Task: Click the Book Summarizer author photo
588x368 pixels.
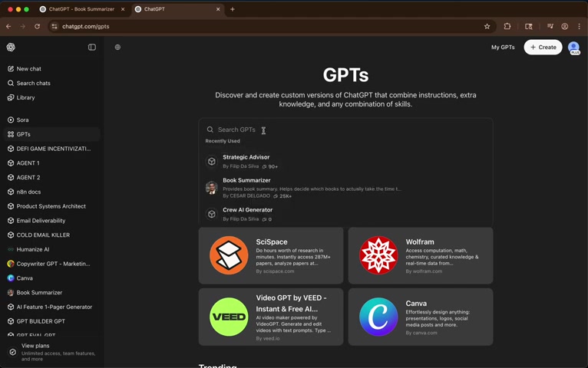Action: tap(212, 188)
